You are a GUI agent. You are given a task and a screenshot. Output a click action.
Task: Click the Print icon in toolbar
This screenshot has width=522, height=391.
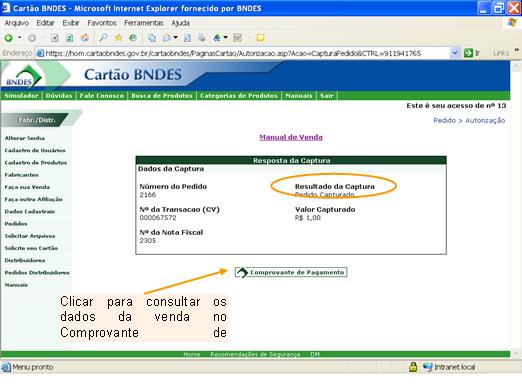click(201, 38)
